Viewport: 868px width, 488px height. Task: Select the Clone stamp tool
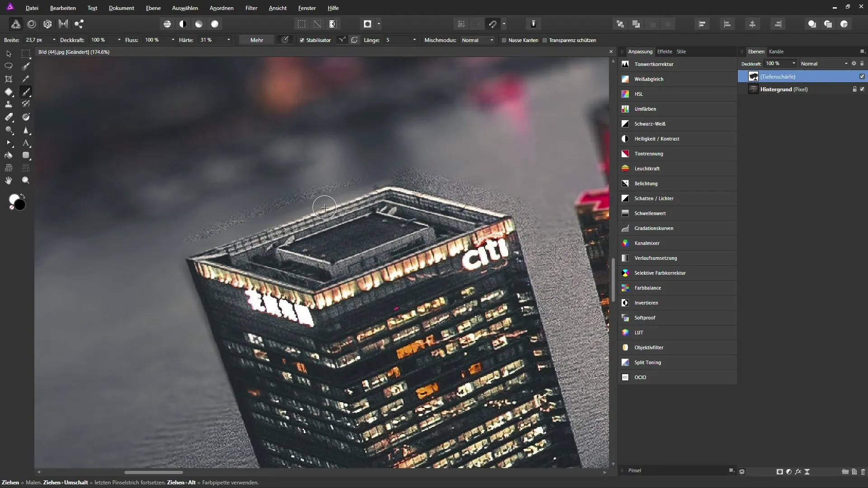[x=9, y=104]
